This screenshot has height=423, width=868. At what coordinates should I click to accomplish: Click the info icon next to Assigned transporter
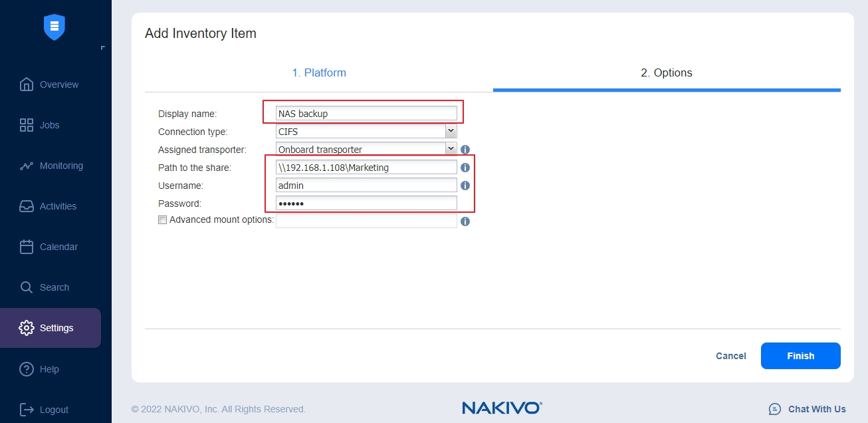[x=465, y=150]
